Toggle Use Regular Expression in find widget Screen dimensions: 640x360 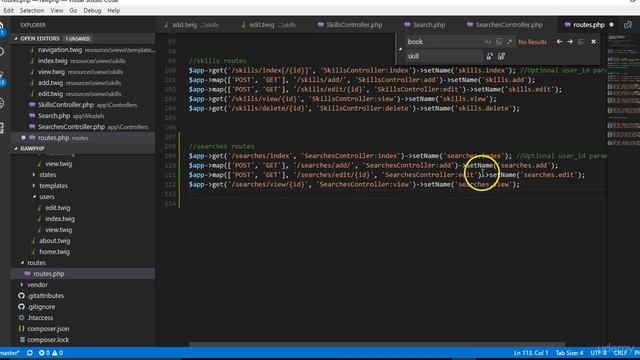[x=509, y=42]
